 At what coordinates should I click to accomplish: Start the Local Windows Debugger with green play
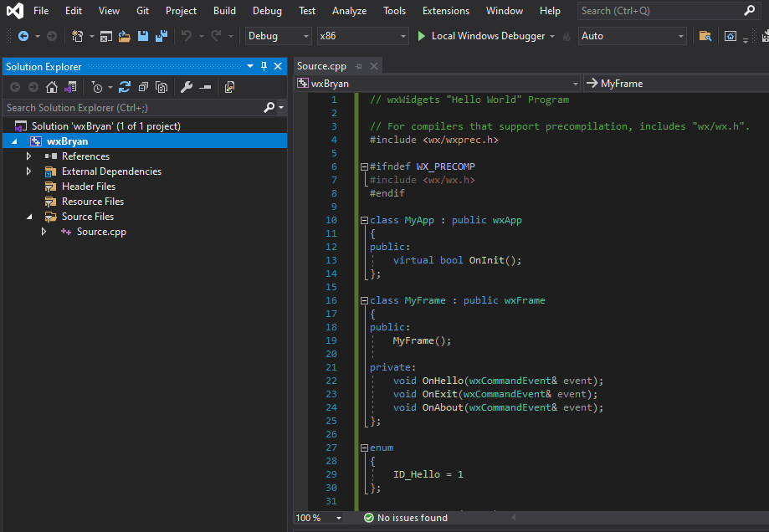421,36
